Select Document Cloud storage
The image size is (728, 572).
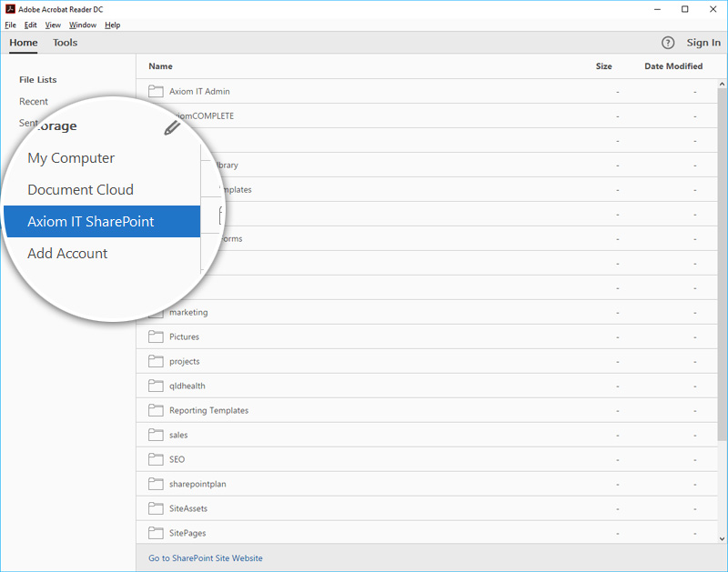[80, 190]
